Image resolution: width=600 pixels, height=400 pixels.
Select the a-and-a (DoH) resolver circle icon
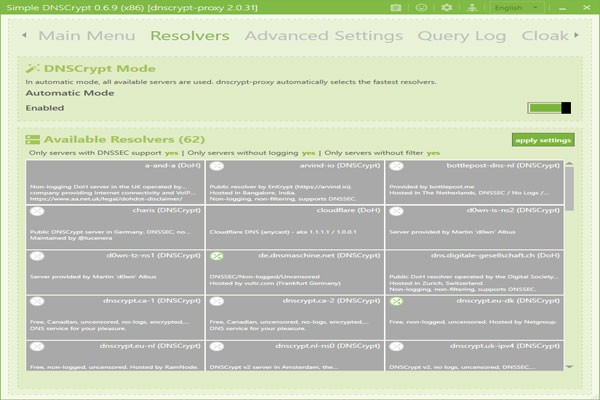click(x=37, y=165)
